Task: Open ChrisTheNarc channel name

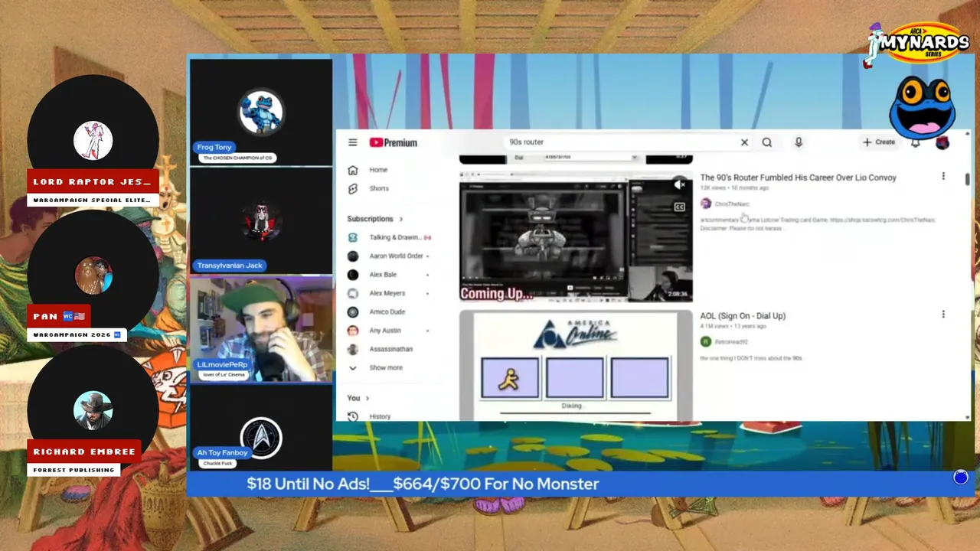Action: click(x=732, y=204)
